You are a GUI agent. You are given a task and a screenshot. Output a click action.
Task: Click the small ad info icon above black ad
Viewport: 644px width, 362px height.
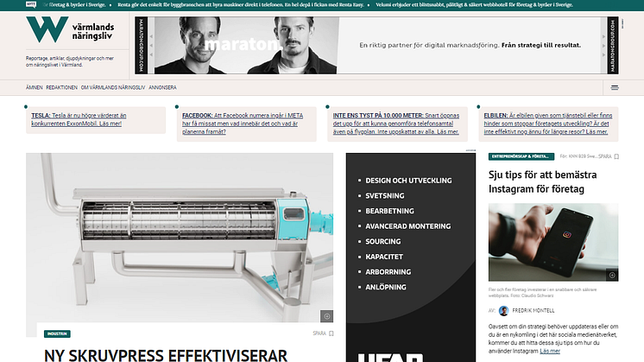point(469,150)
